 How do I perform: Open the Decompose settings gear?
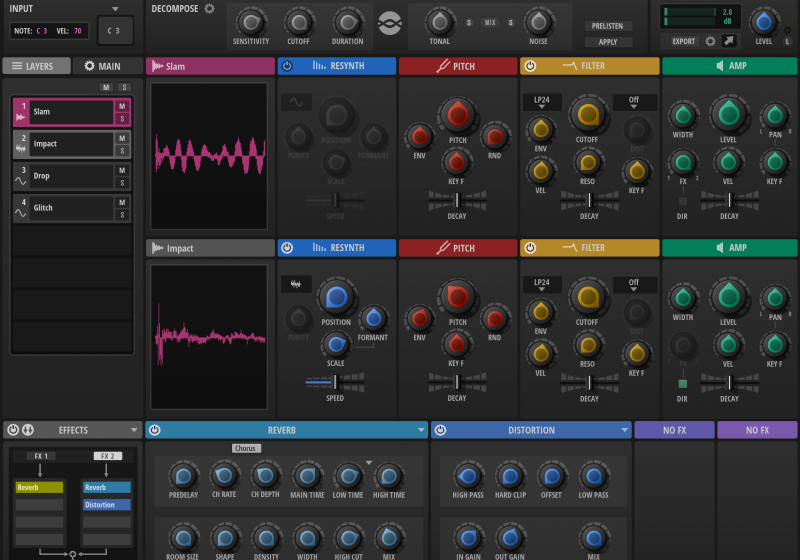point(210,9)
